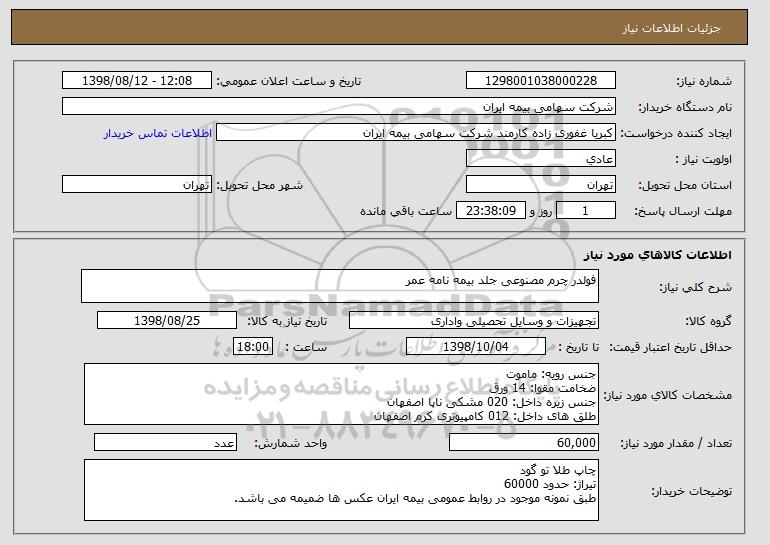Select the unit of measure field عدد
This screenshot has width=770, height=545.
click(165, 442)
